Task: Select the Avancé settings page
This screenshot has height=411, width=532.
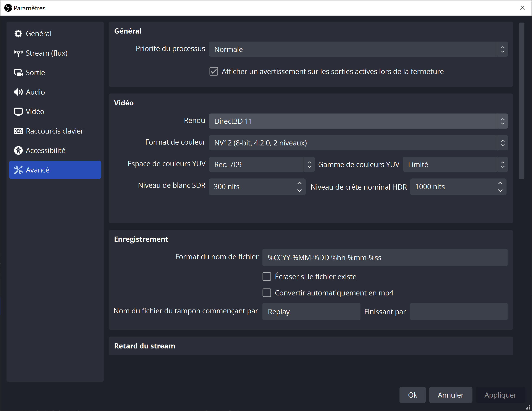Action: [x=55, y=170]
